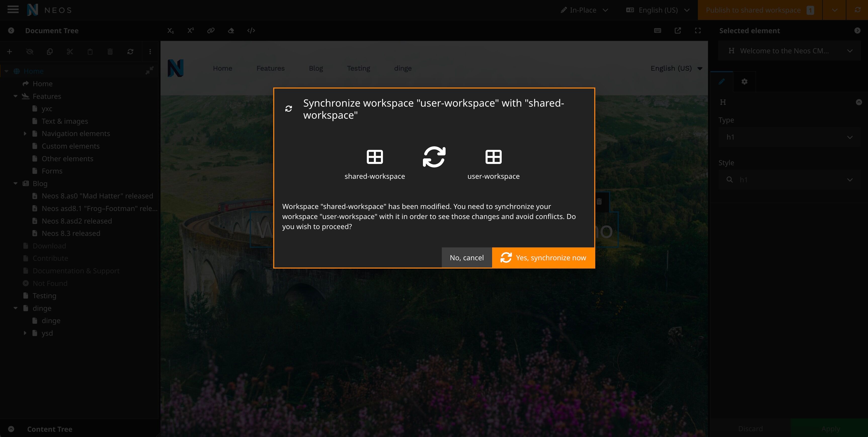This screenshot has height=437, width=868.
Task: Create a new node in the document tree
Action: point(10,52)
